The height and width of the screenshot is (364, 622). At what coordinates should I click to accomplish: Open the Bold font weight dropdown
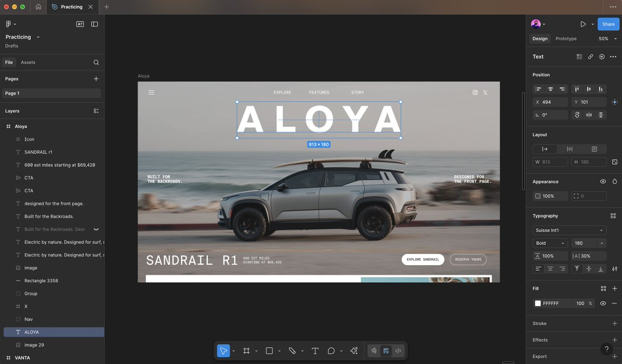[550, 243]
